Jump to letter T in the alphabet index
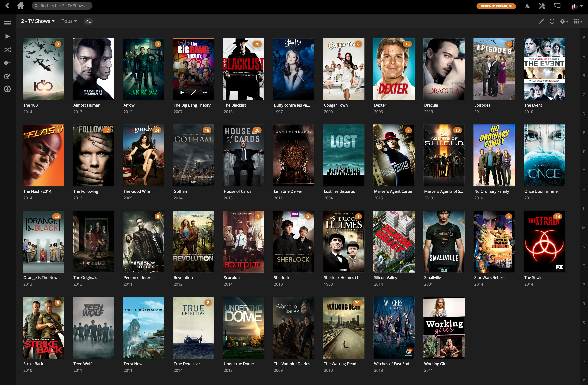This screenshot has width=588, height=385. (584, 342)
